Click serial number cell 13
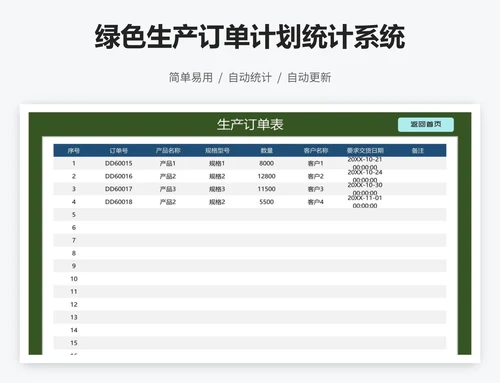This screenshot has height=383, width=500. click(74, 317)
